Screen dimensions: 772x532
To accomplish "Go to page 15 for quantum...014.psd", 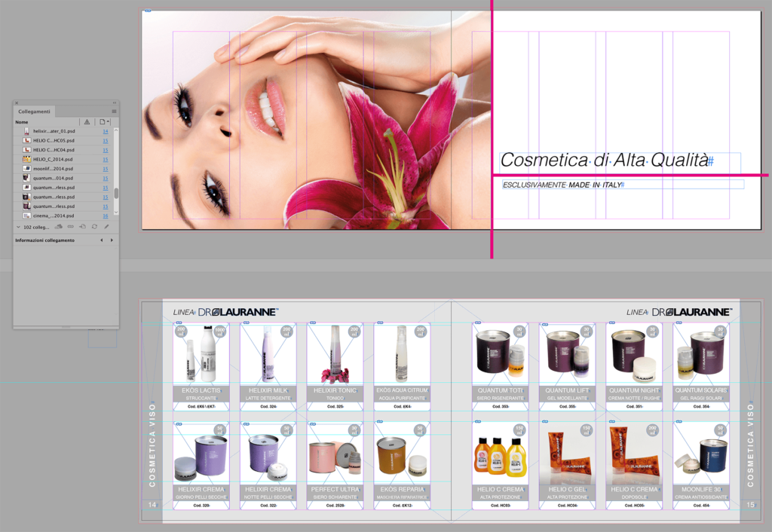I will click(x=106, y=178).
